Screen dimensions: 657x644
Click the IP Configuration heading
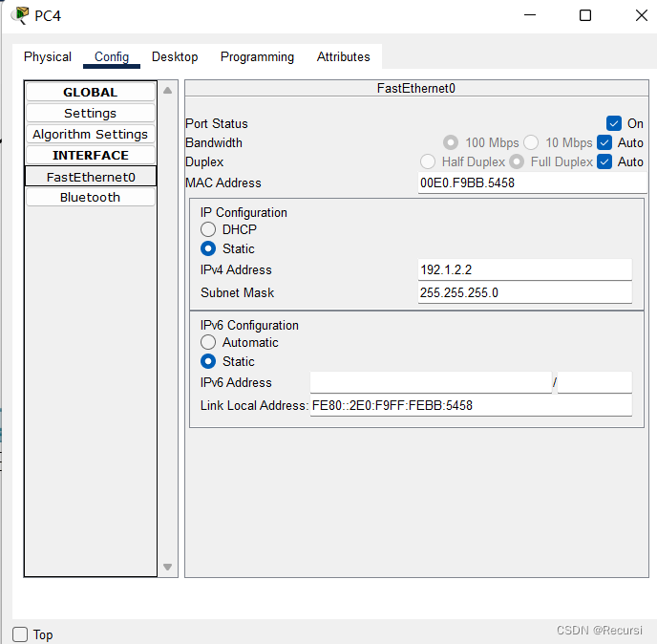click(244, 212)
